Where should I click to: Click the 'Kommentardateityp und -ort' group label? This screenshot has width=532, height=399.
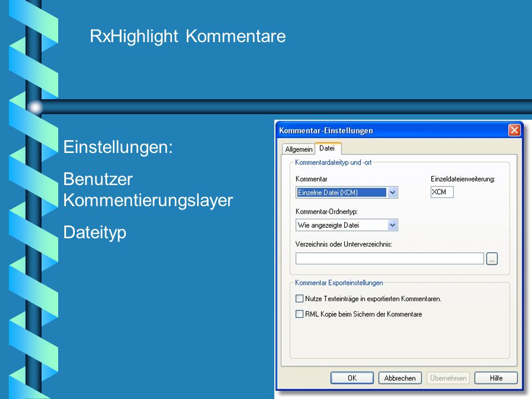[333, 162]
